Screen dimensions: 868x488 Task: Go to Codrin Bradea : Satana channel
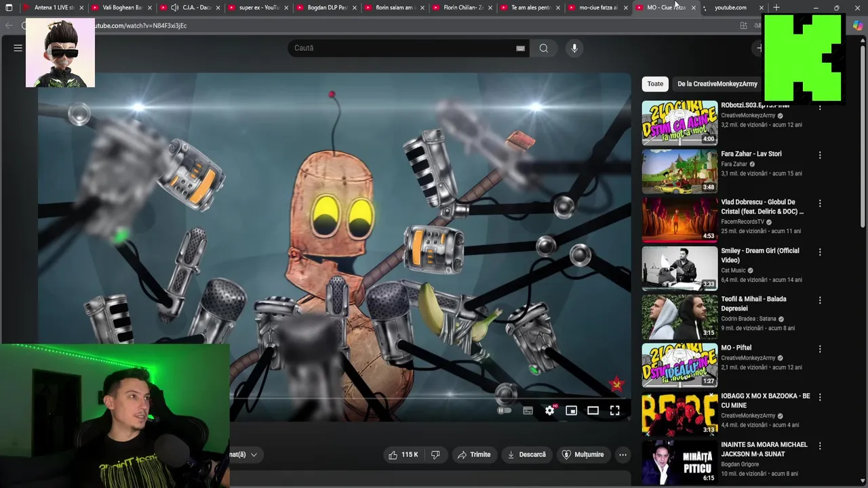pos(748,319)
